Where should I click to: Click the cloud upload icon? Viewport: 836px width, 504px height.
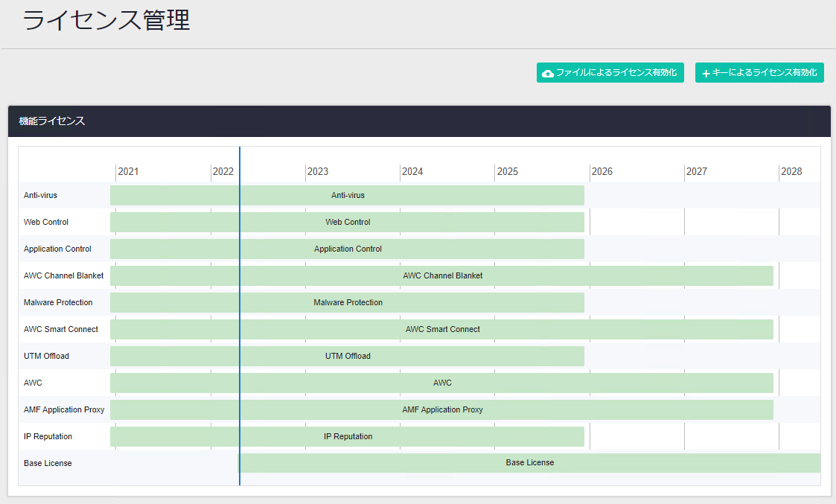click(x=548, y=73)
